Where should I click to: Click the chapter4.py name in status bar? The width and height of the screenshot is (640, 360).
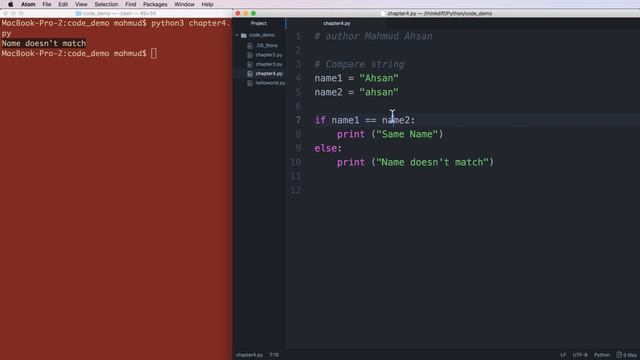click(x=249, y=355)
